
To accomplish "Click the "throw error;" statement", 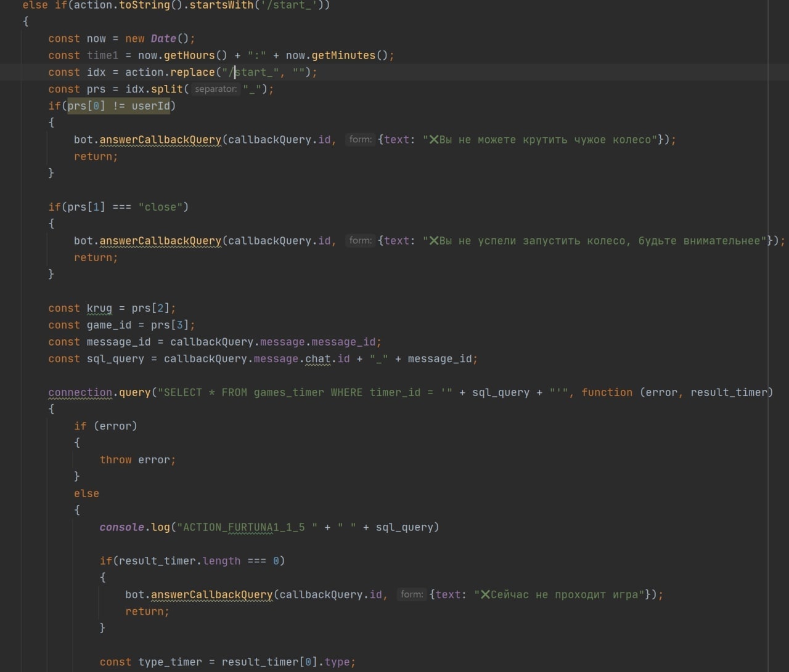I will pyautogui.click(x=138, y=459).
